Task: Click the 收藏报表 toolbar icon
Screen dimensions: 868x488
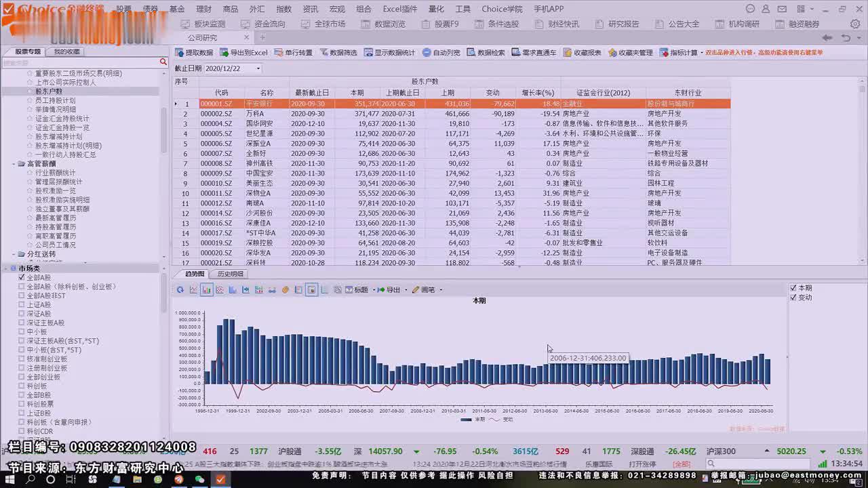Action: tap(582, 53)
